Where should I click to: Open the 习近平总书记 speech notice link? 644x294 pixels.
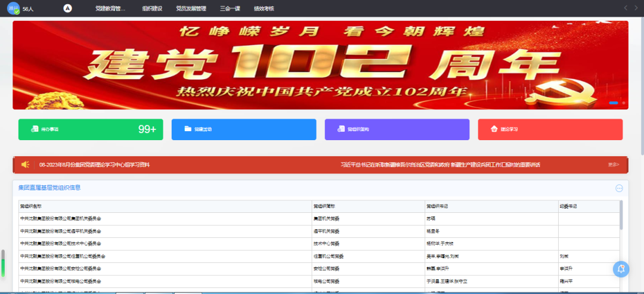pyautogui.click(x=440, y=165)
